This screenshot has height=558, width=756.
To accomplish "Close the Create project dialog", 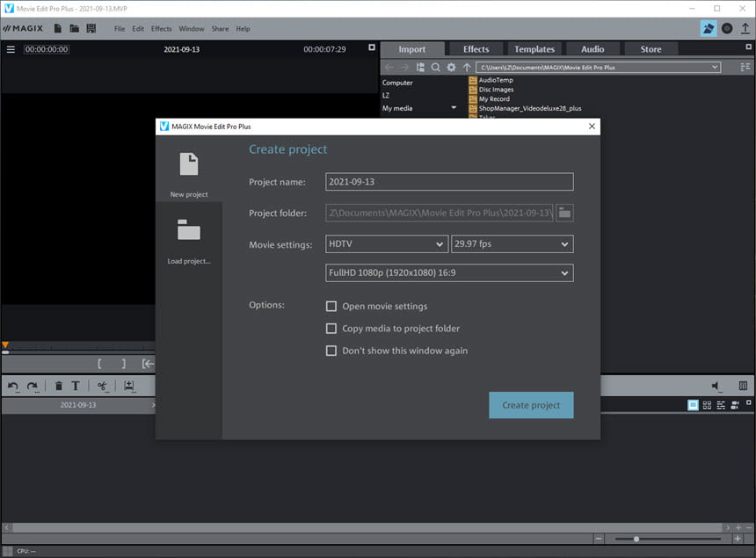I will 592,127.
